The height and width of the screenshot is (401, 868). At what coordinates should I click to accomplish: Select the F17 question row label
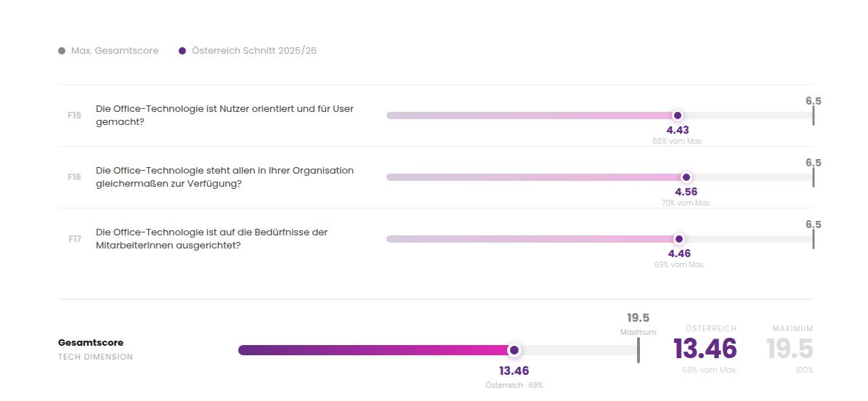tap(74, 239)
